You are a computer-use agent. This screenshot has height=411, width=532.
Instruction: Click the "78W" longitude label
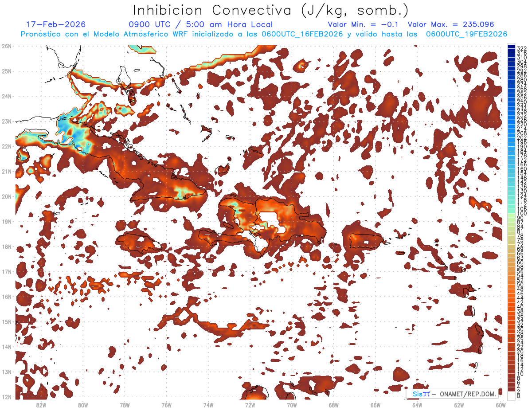coord(125,405)
